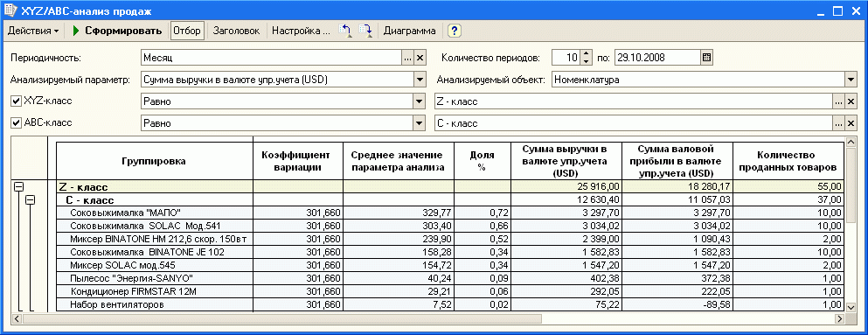
Task: Open selection ellipsis for C - класс value
Action: [x=839, y=123]
